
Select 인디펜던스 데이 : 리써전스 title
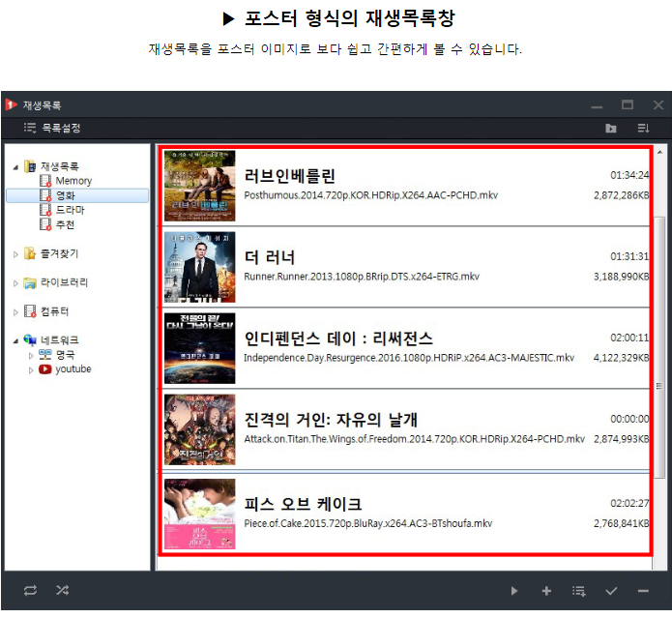point(338,338)
